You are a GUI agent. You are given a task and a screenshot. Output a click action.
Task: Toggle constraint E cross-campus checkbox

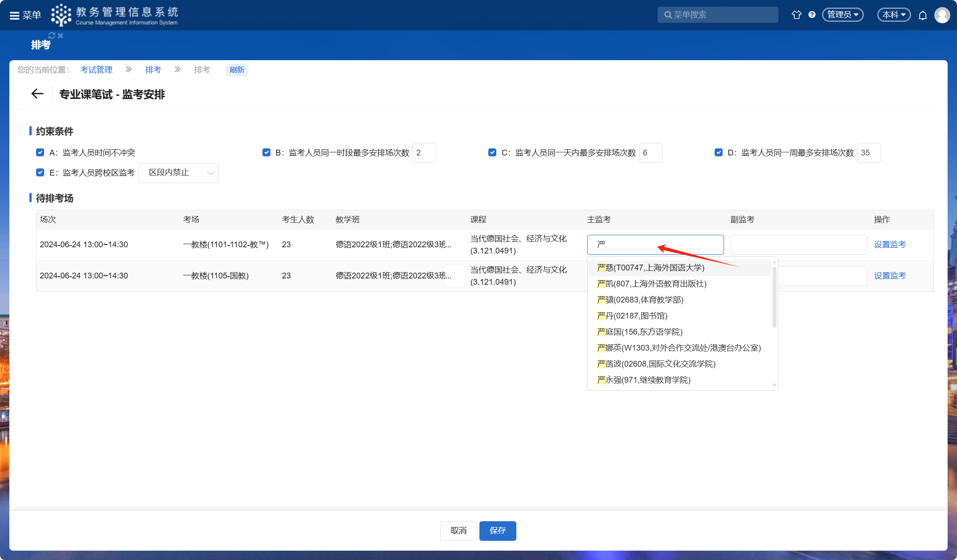pyautogui.click(x=40, y=172)
